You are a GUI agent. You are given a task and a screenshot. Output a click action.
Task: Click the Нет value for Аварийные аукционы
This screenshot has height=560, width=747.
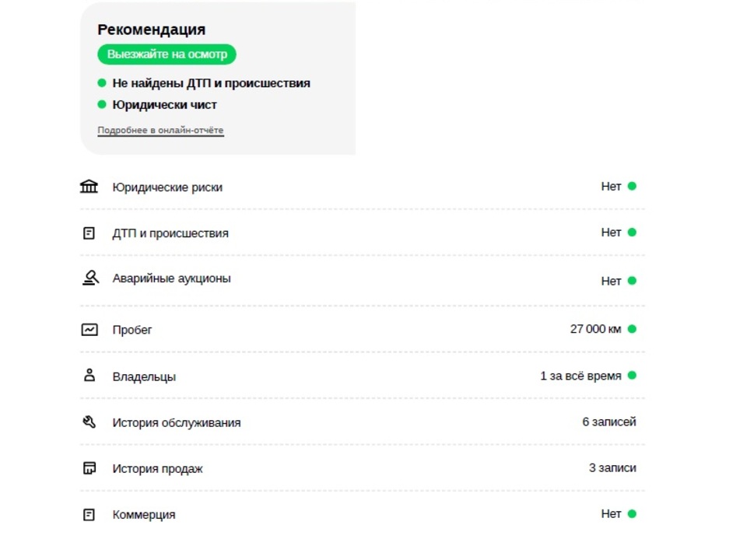coord(611,281)
